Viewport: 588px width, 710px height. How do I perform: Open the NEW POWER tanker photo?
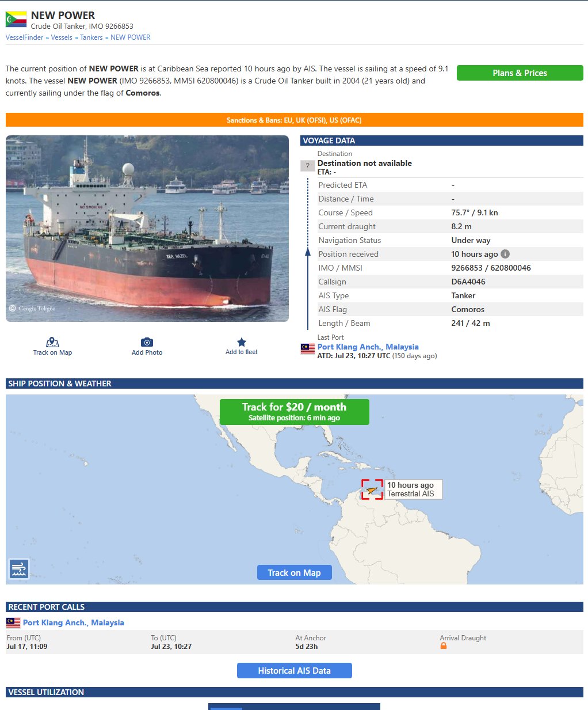tap(147, 229)
